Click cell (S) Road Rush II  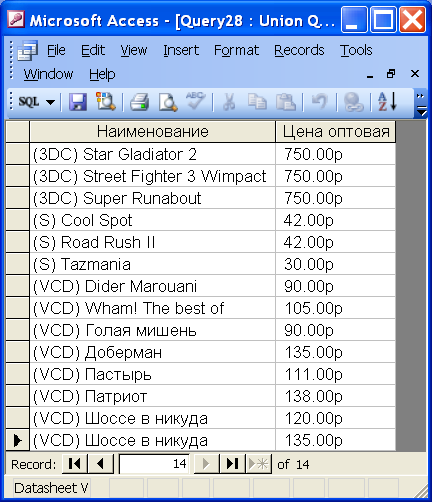[153, 242]
